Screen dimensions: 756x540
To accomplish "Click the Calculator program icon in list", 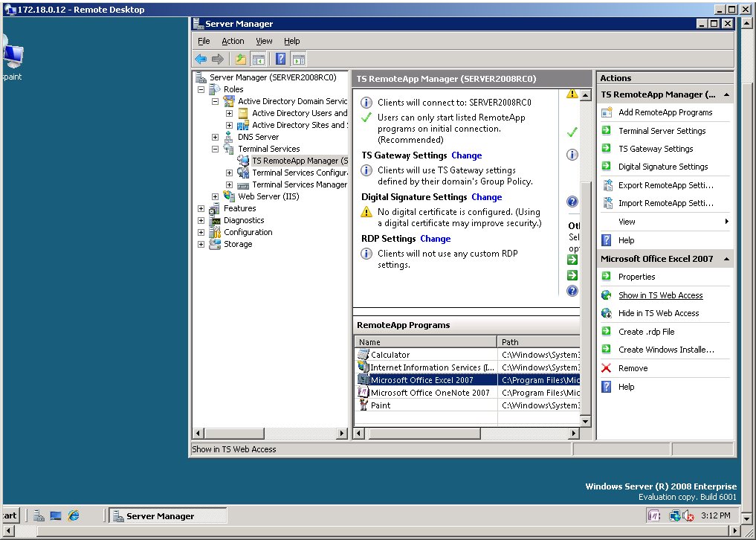I will [363, 355].
